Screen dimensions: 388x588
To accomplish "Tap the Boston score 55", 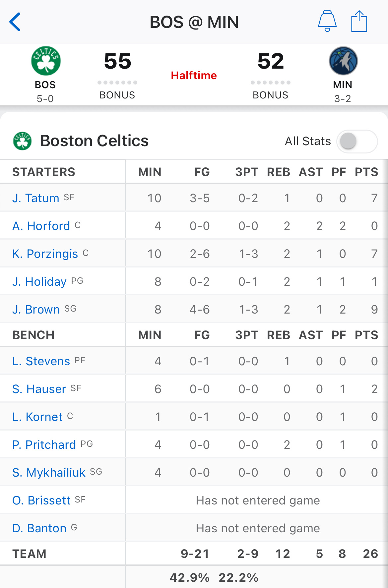I will pos(118,61).
